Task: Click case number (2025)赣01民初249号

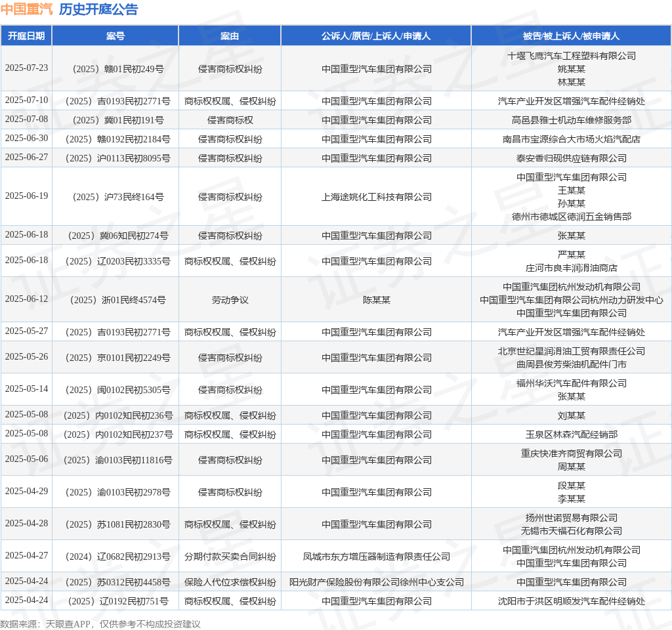Action: [115, 69]
